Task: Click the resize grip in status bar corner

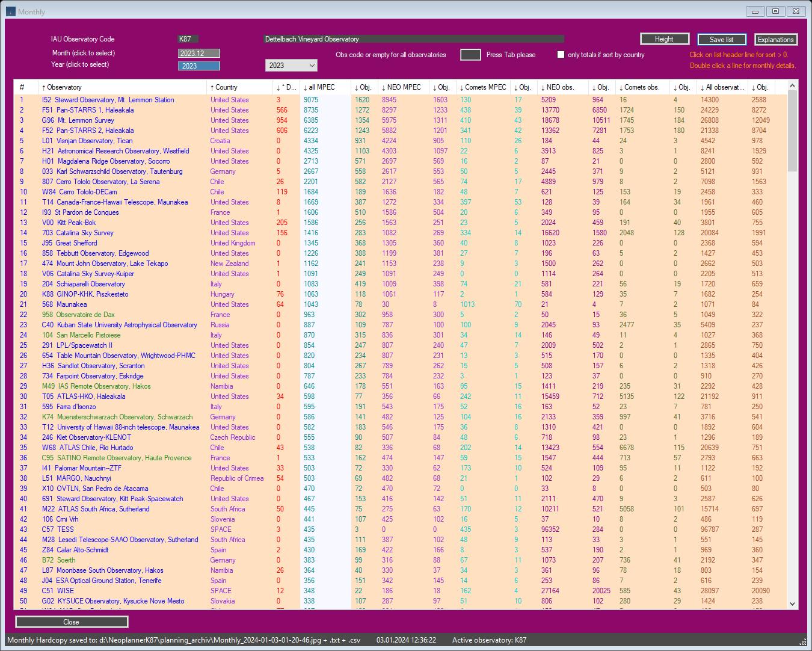Action: pos(802,642)
